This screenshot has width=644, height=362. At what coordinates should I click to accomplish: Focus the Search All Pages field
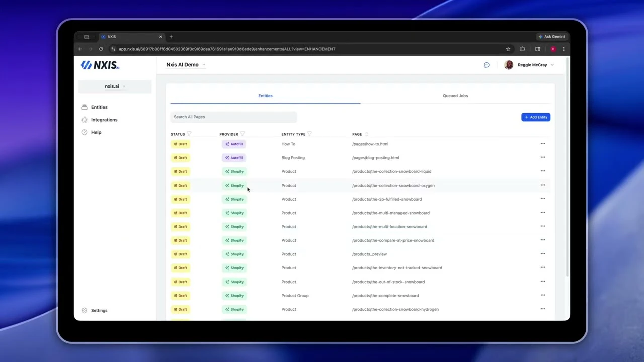pyautogui.click(x=233, y=117)
